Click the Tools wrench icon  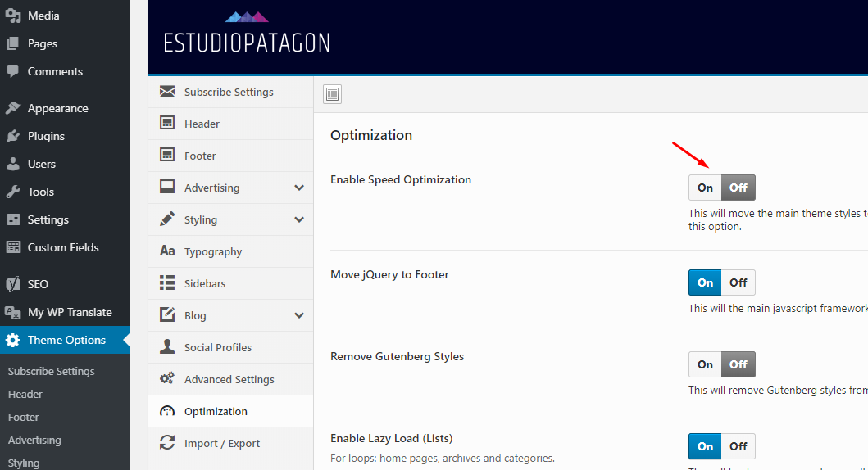(x=13, y=192)
